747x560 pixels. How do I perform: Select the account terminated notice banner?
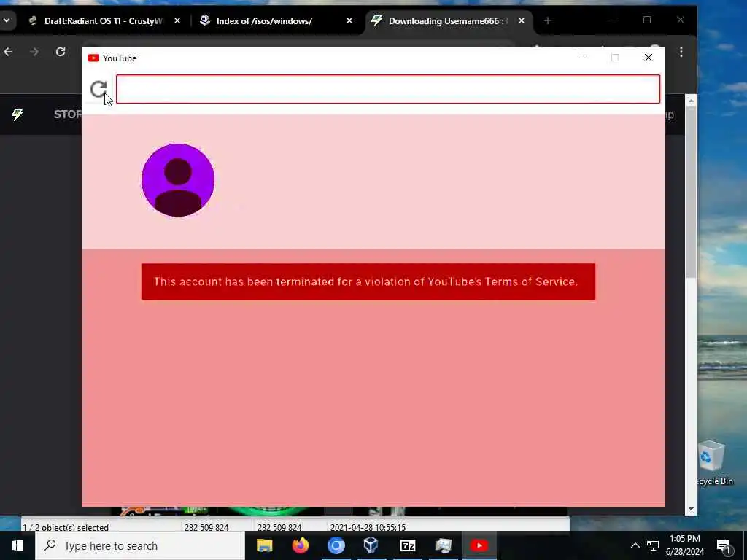tap(368, 281)
